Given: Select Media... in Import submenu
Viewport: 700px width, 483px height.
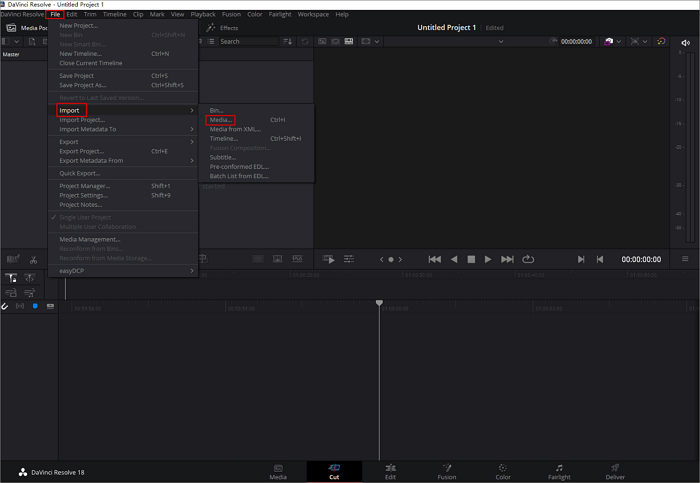Looking at the screenshot, I should (221, 120).
